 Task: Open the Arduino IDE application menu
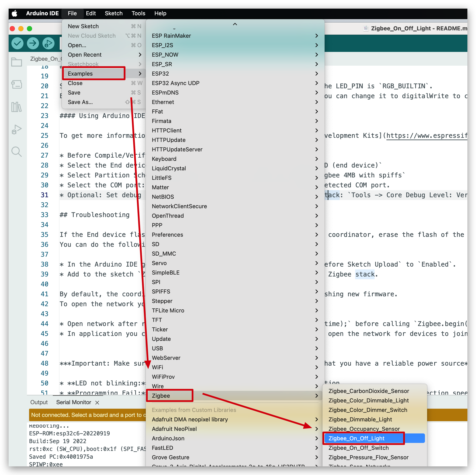pyautogui.click(x=42, y=13)
